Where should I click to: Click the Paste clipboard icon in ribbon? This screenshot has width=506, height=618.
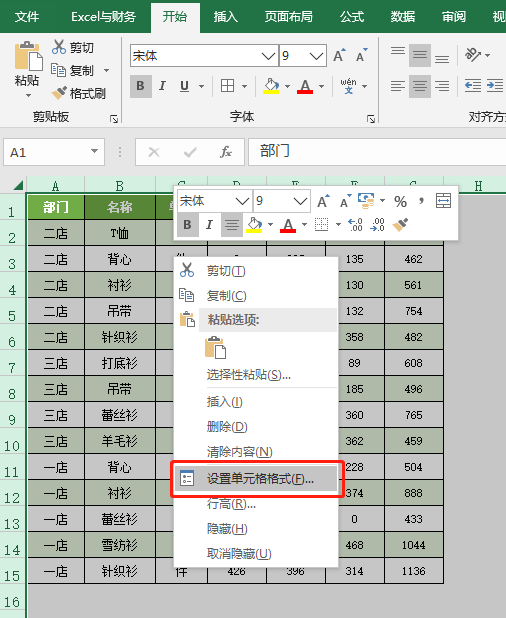point(28,57)
